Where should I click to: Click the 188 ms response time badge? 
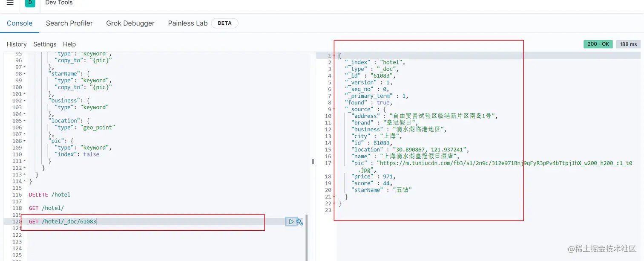click(x=628, y=44)
